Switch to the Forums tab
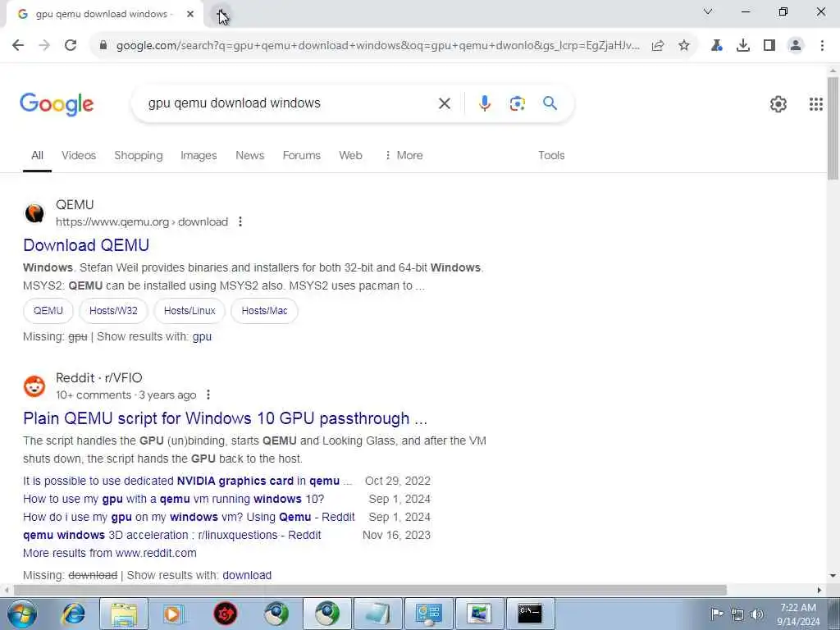This screenshot has height=630, width=840. [302, 155]
